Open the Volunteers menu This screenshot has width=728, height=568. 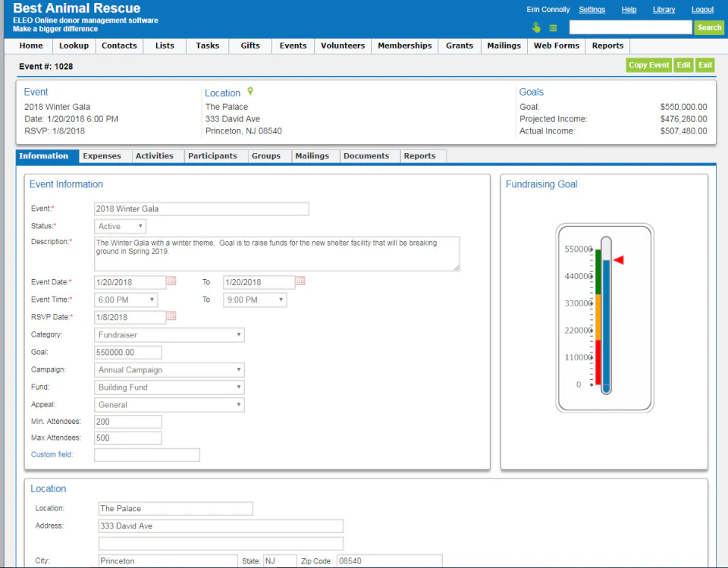tap(342, 46)
